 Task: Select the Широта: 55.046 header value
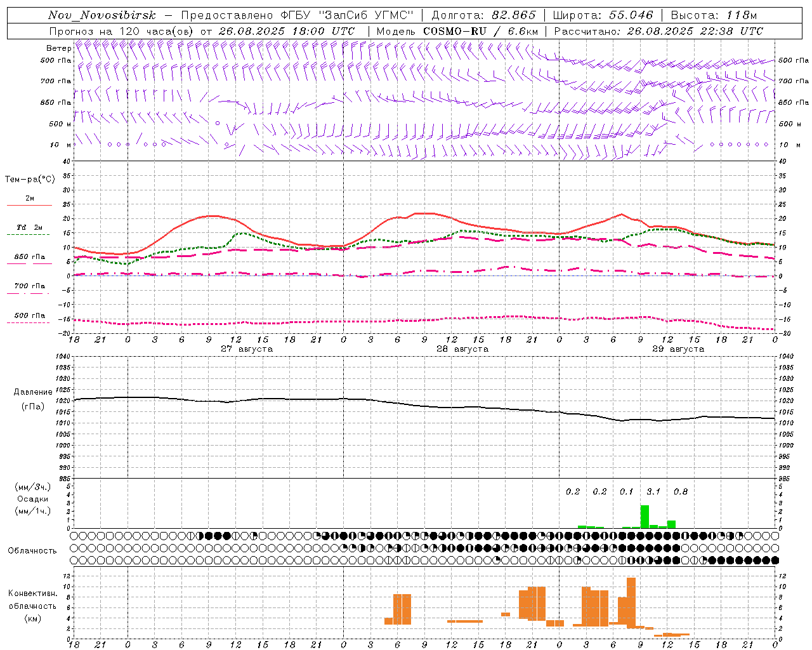point(603,15)
